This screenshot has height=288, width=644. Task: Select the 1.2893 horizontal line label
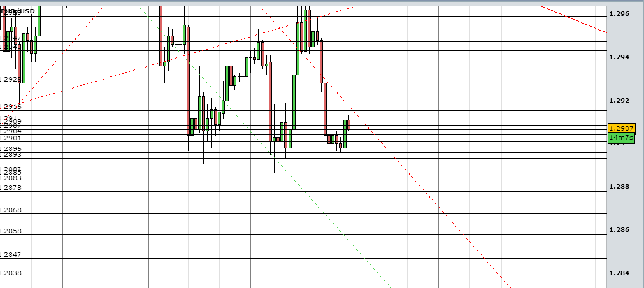point(11,155)
